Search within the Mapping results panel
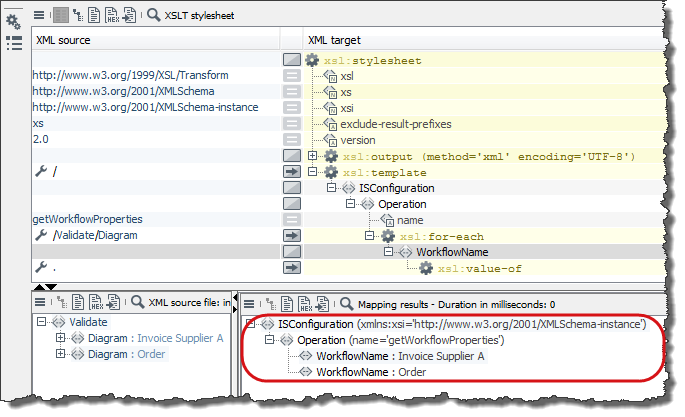The width and height of the screenshot is (685, 417). click(347, 303)
